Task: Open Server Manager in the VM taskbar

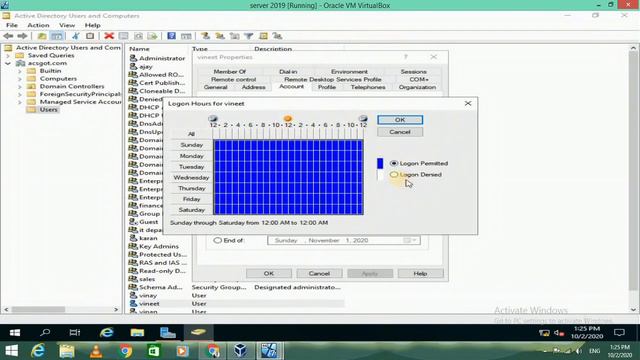Action: [168, 332]
